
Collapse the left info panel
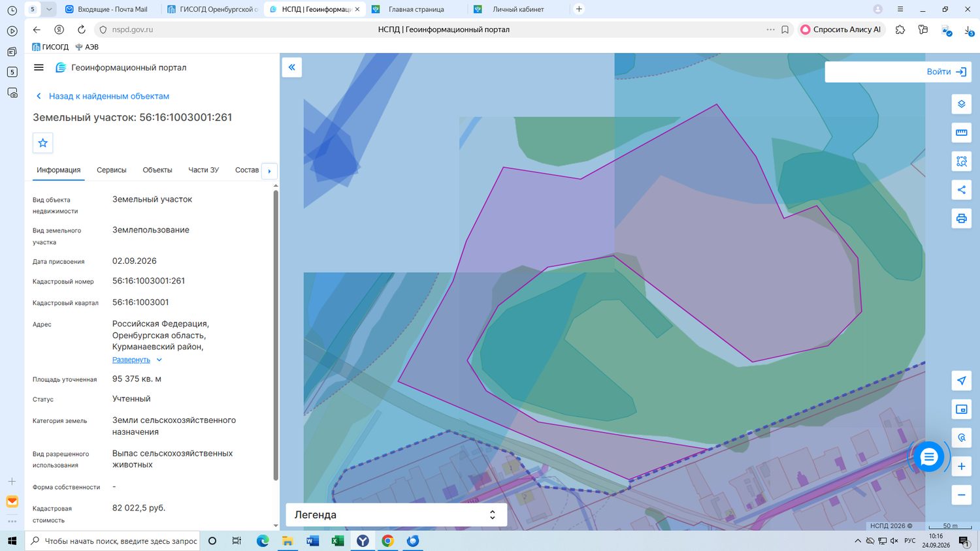(291, 67)
